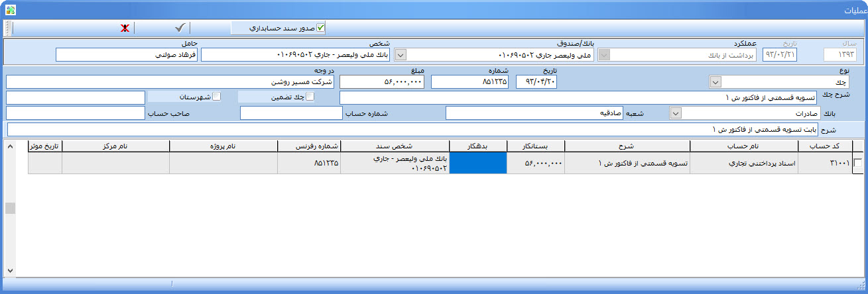Click the شماره رفرنس column header
868x294 pixels.
[308, 146]
